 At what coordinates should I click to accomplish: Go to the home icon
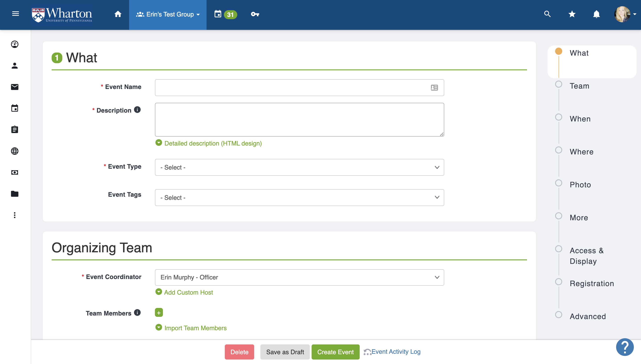coord(118,14)
